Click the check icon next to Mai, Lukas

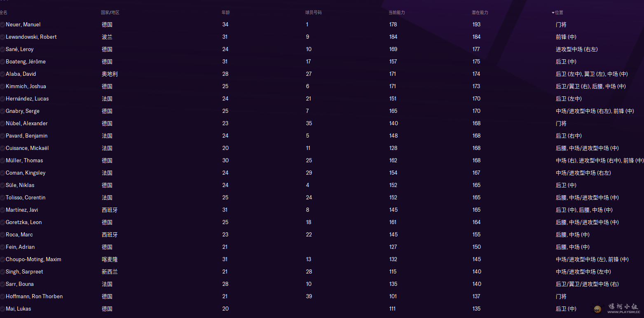tap(2, 309)
